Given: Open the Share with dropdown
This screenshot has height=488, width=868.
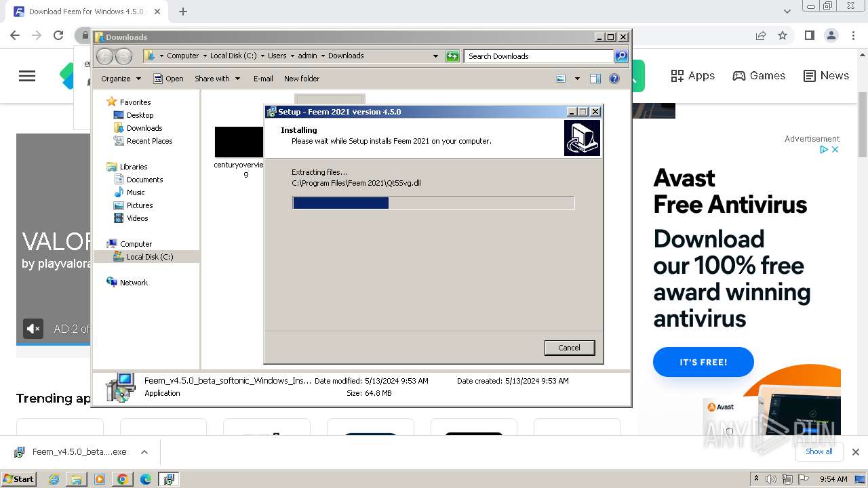Looking at the screenshot, I should coord(217,79).
